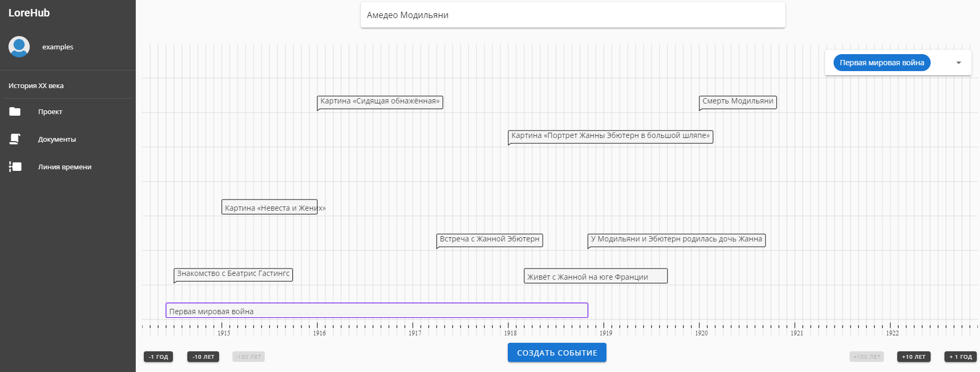Open the Проект menu item

tap(68, 111)
